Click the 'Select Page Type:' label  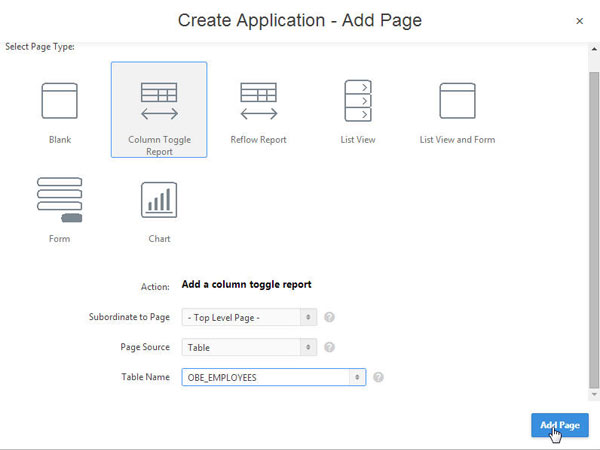pos(40,47)
